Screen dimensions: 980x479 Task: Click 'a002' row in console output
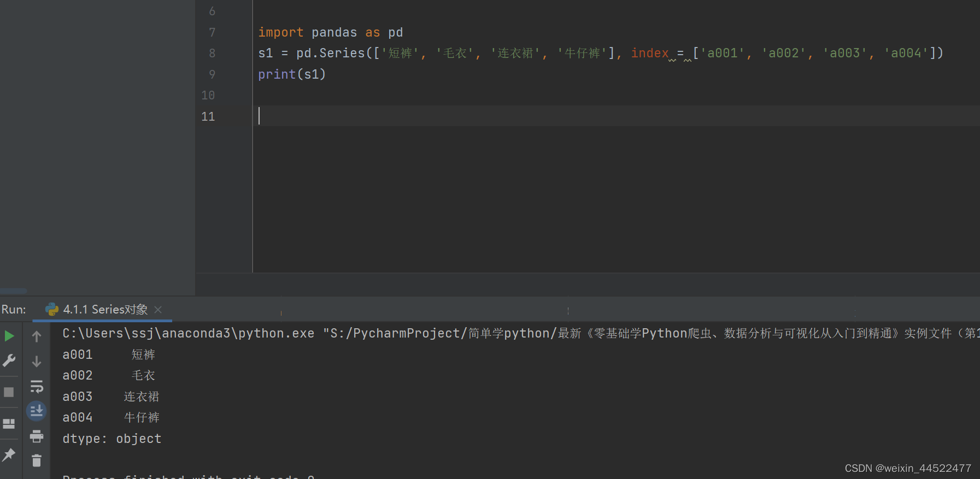[x=109, y=376]
